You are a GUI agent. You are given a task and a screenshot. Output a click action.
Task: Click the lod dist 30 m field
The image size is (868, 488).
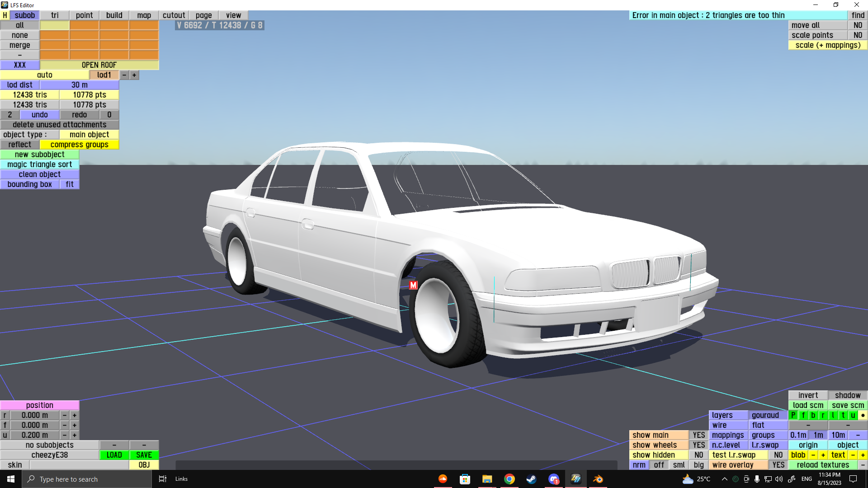point(80,85)
